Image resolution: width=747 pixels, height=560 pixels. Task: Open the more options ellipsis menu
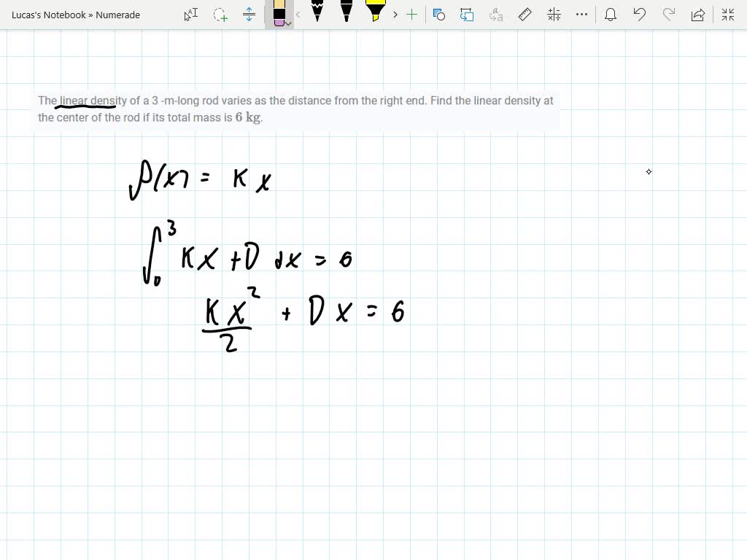(x=581, y=15)
